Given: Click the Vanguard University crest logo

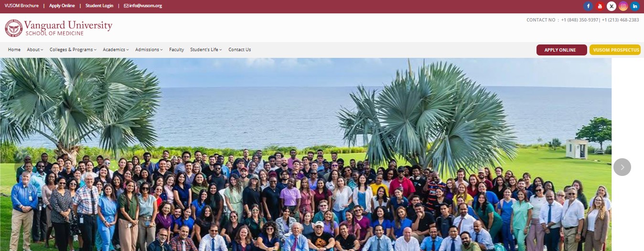Looking at the screenshot, I should [x=13, y=28].
